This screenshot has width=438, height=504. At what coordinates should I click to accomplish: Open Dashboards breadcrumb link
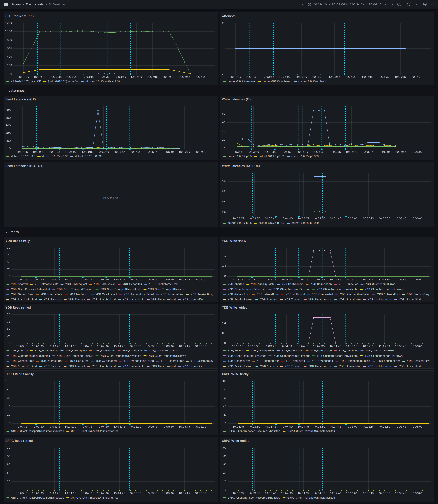[x=35, y=4]
